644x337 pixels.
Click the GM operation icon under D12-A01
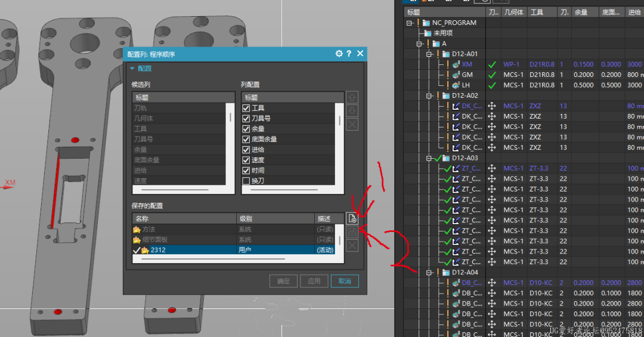point(456,75)
